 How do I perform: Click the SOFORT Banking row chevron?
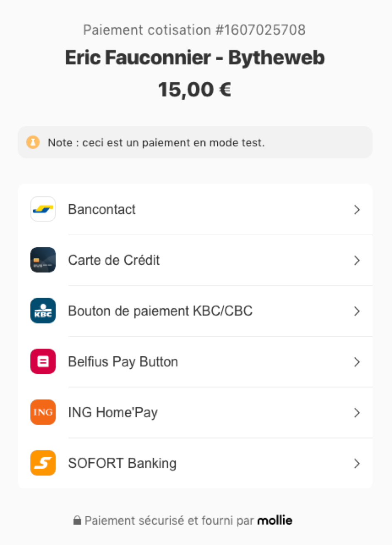pyautogui.click(x=357, y=463)
